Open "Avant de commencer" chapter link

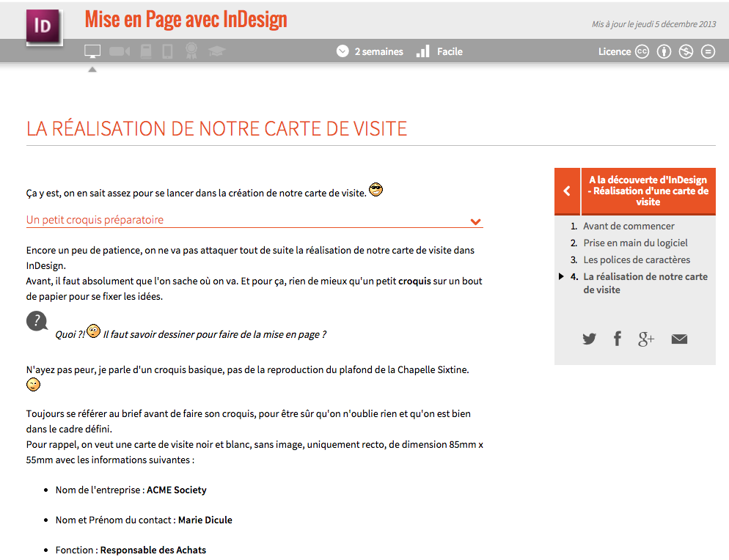[x=629, y=226]
